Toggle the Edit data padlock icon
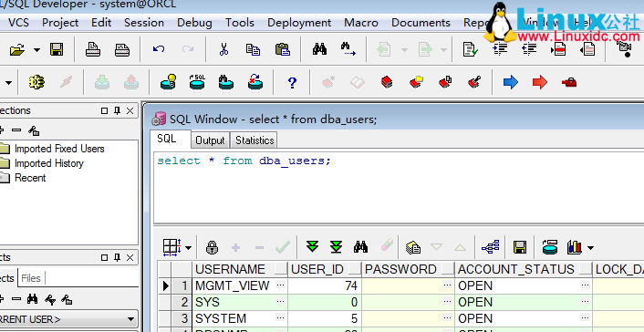Viewport: 644px width, 332px height. click(212, 247)
